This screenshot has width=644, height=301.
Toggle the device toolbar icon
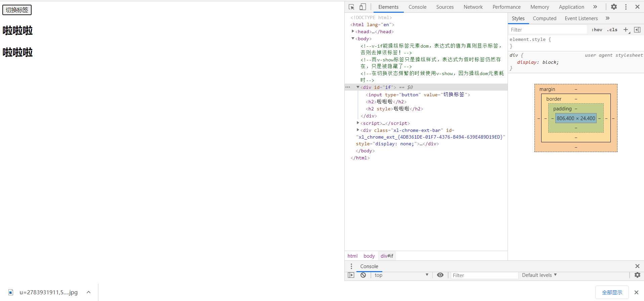tap(362, 7)
